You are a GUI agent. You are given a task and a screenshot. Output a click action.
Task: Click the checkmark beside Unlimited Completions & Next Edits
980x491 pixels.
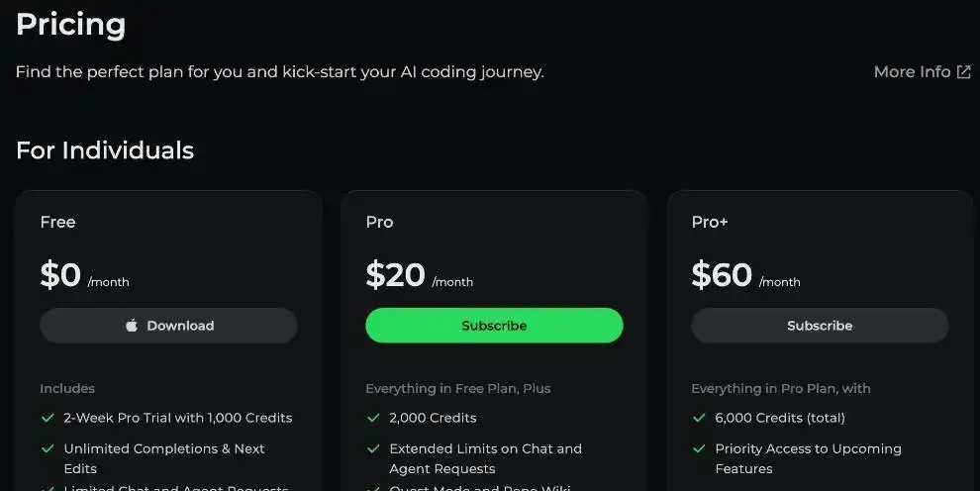point(47,448)
